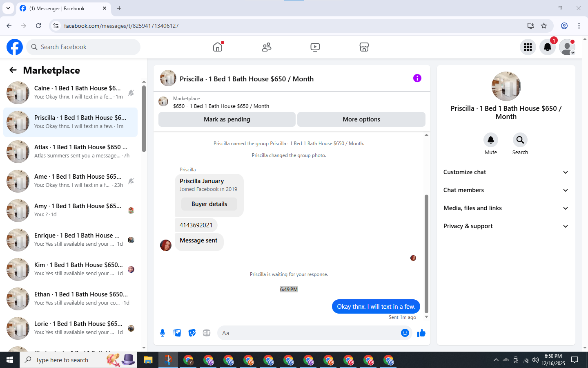Open the nine-dot Menu grid icon

528,47
